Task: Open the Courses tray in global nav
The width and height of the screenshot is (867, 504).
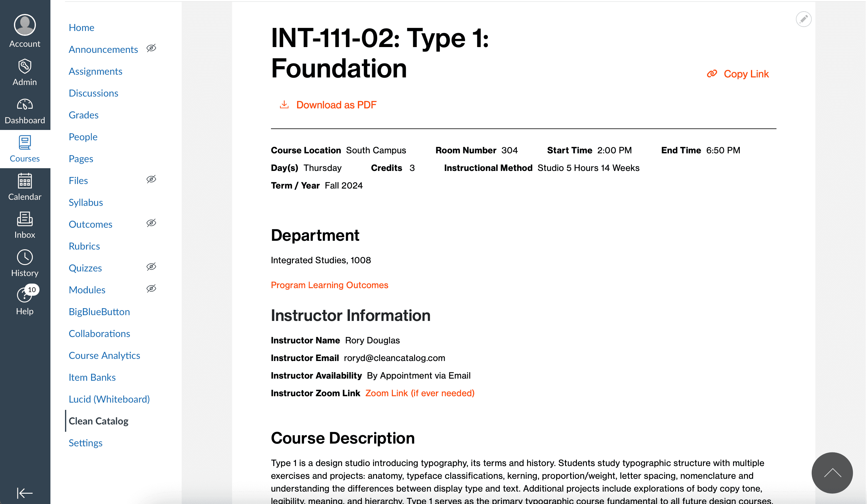Action: pos(25,149)
